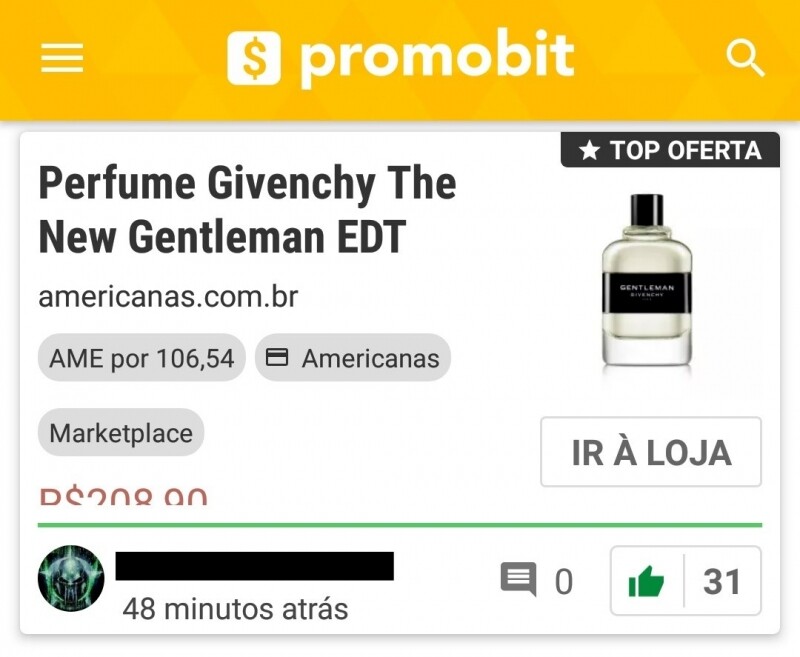Viewport: 800px width, 657px height.
Task: Click the perfume bottle product image
Action: coord(647,281)
